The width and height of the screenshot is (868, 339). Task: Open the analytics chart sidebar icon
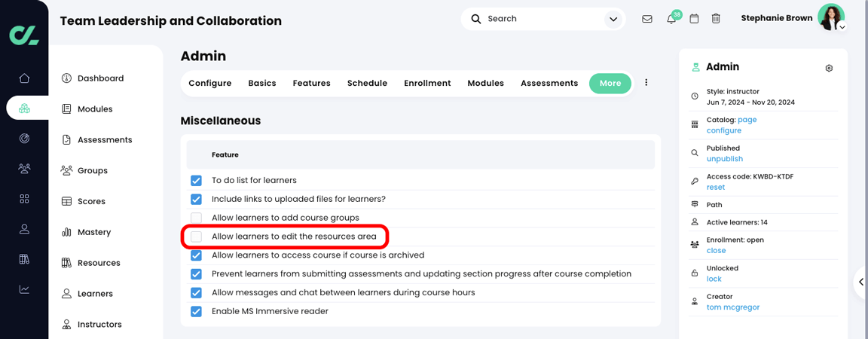pos(24,289)
